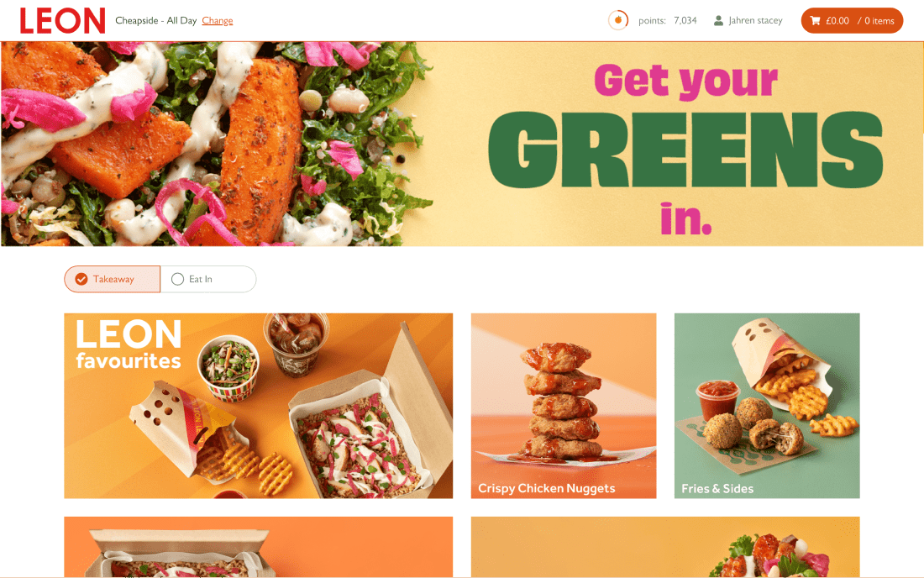The height and width of the screenshot is (578, 924).
Task: Open the partially visible salad category tile
Action: click(665, 547)
